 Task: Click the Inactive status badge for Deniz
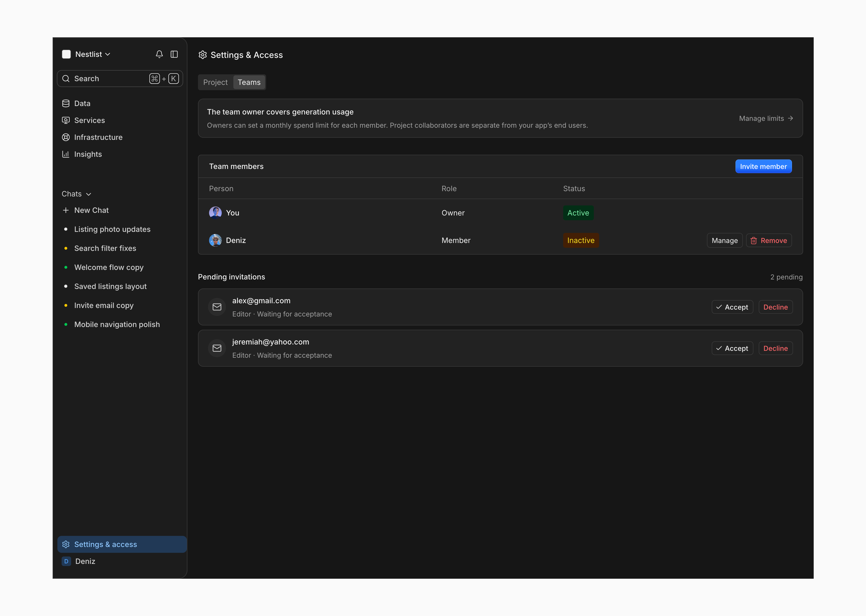pos(581,241)
